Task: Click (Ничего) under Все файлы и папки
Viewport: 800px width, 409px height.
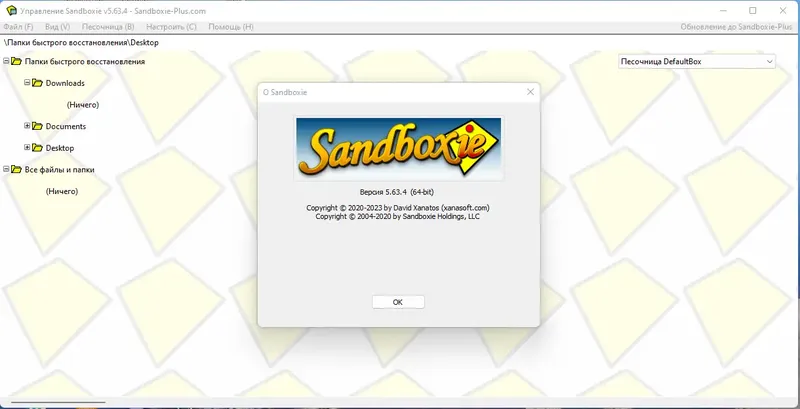Action: [62, 191]
